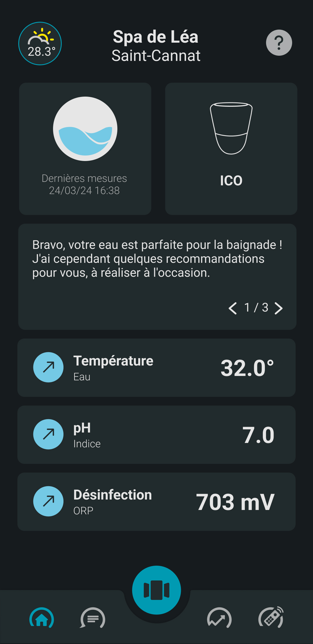313x644 pixels.
Task: Open the trends graph tab
Action: (x=219, y=618)
